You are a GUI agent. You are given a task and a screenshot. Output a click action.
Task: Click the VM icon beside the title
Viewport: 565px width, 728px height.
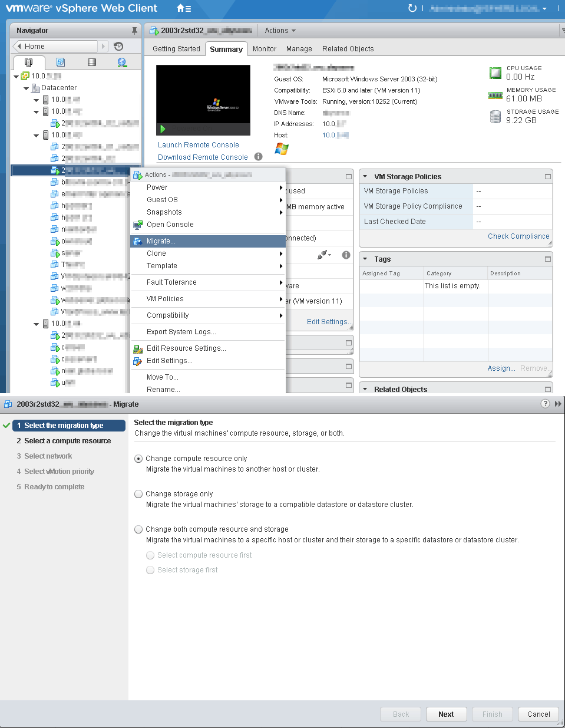coord(154,31)
